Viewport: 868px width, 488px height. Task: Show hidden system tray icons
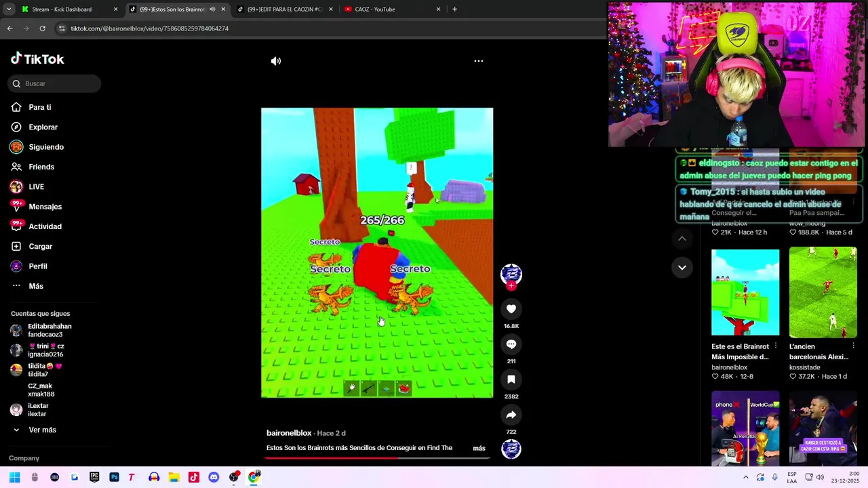click(745, 477)
